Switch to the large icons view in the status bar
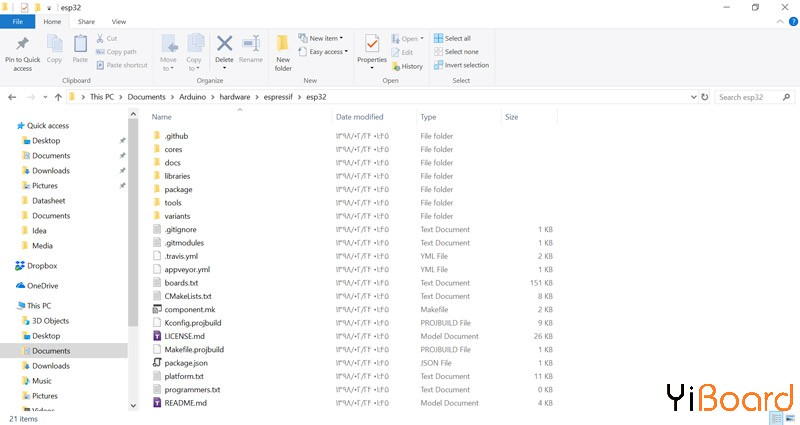800x425 pixels. pyautogui.click(x=790, y=418)
